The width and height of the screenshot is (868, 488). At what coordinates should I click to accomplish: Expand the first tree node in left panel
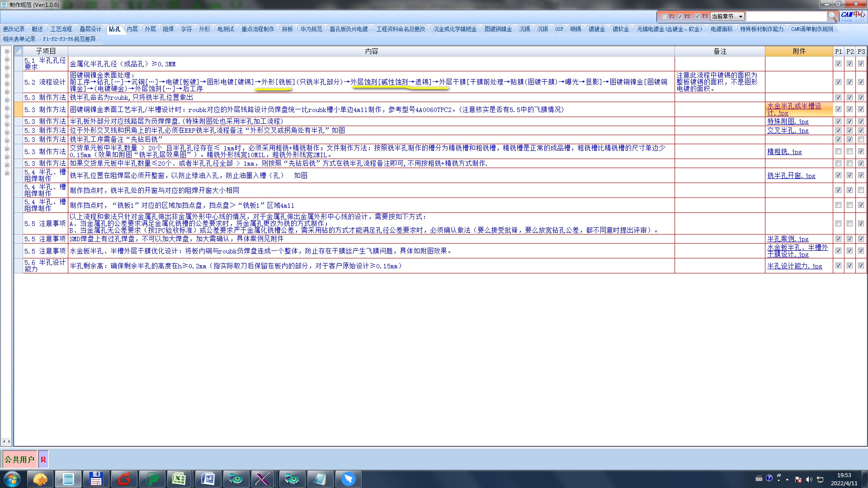point(7,52)
